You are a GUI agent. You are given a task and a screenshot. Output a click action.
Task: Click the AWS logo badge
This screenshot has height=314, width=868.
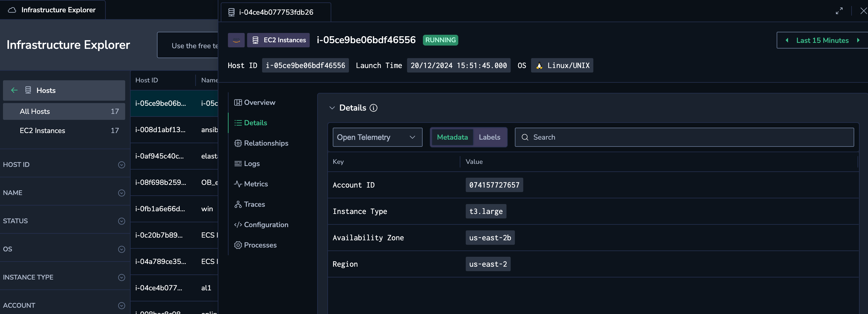[236, 40]
